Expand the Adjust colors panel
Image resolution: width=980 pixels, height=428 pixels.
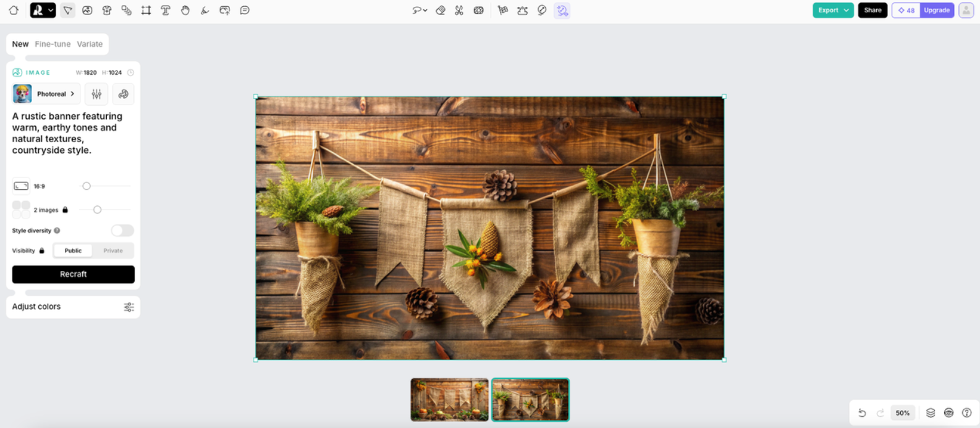pyautogui.click(x=73, y=307)
